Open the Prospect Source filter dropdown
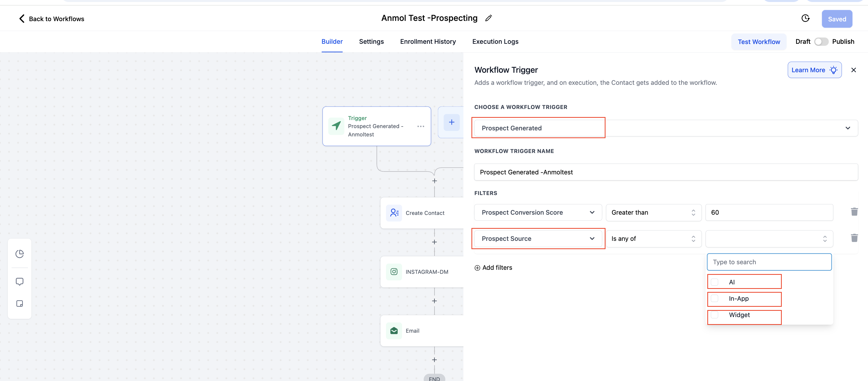Image resolution: width=868 pixels, height=381 pixels. tap(538, 239)
